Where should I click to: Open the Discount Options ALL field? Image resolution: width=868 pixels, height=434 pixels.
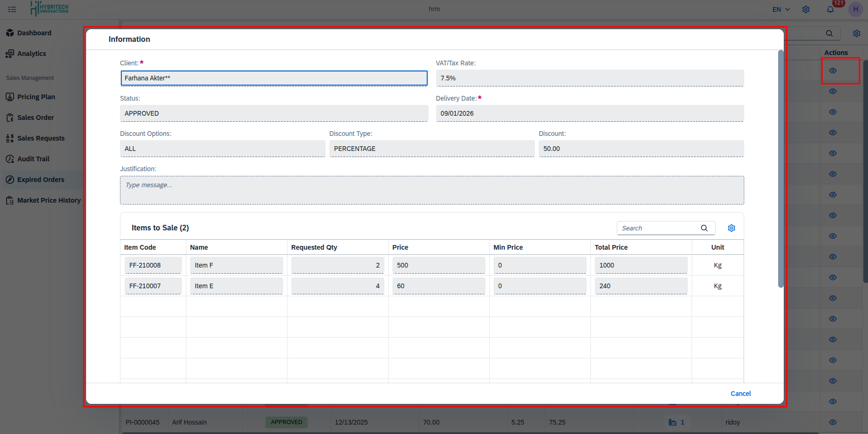[x=222, y=149]
